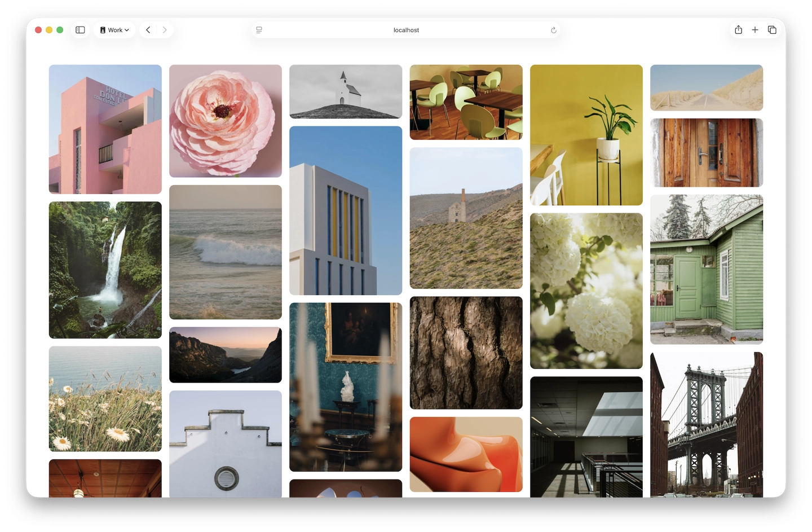
Task: Click the yellow minimize window button
Action: (49, 30)
